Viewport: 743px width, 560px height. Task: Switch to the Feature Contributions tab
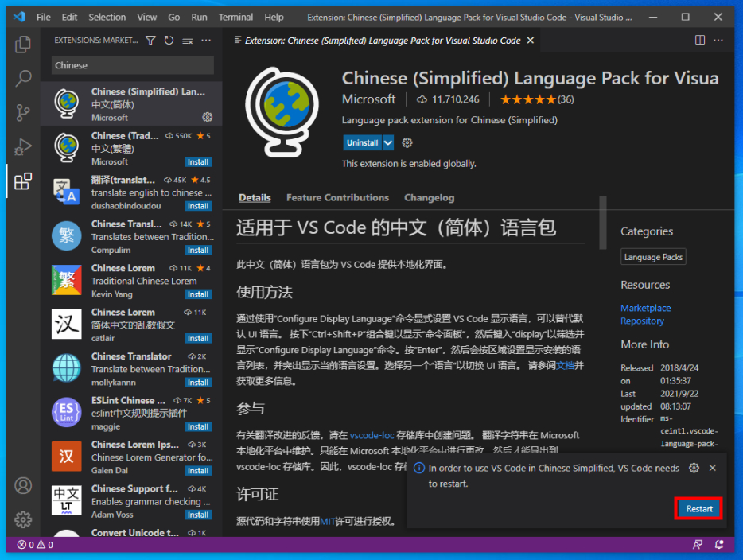337,197
